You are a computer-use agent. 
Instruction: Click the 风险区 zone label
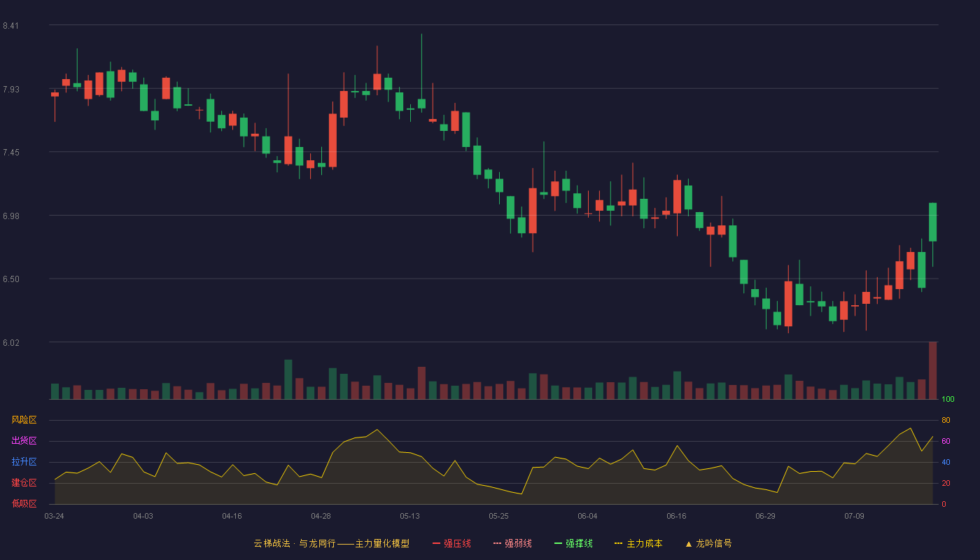pos(24,420)
